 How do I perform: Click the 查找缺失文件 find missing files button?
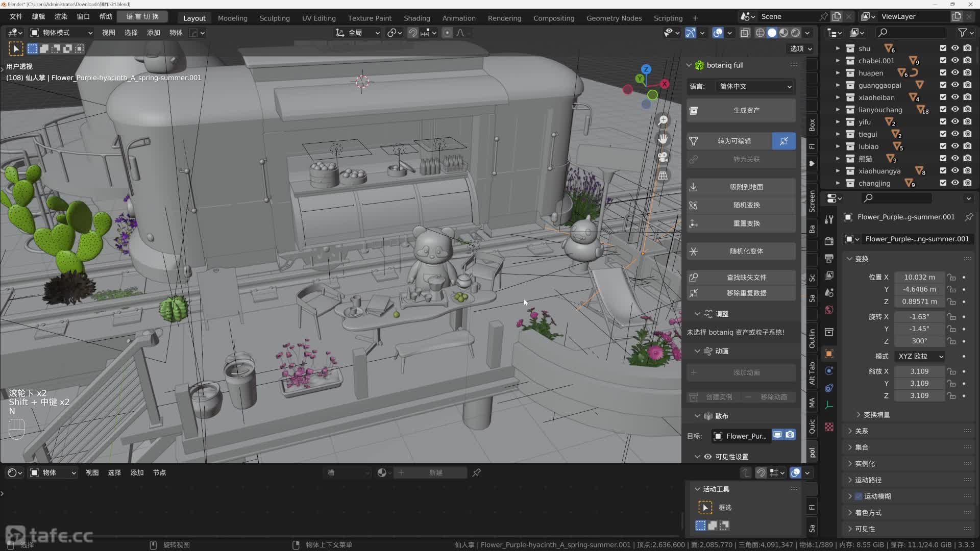click(741, 278)
